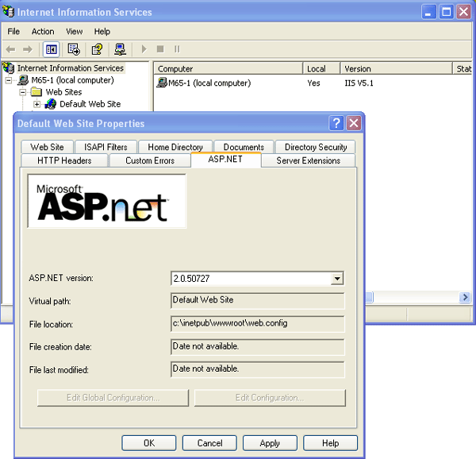Image resolution: width=476 pixels, height=459 pixels.
Task: Click Edit Global Configuration button
Action: pos(113,398)
